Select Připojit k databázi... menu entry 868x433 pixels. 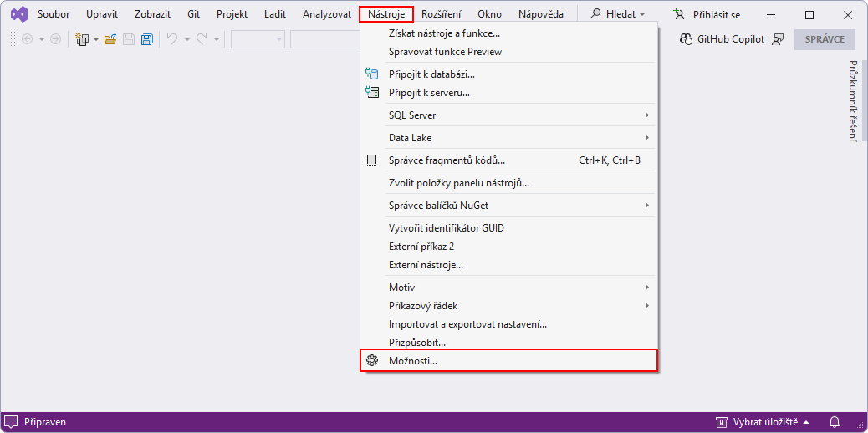(x=431, y=74)
